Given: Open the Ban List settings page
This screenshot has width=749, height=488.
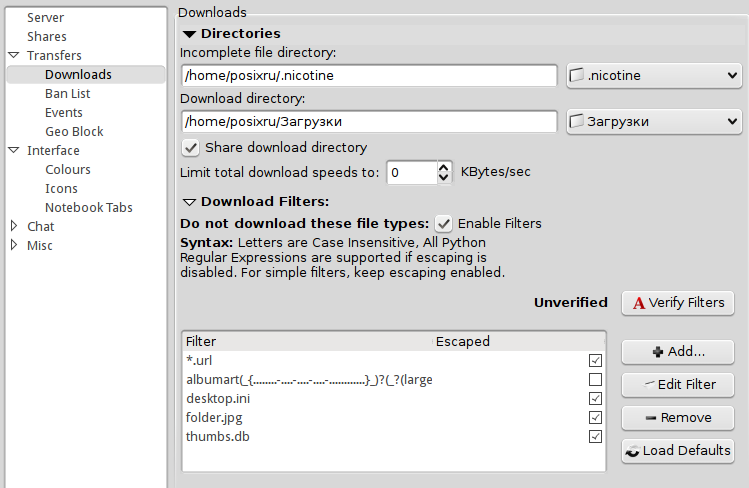Looking at the screenshot, I should [67, 94].
